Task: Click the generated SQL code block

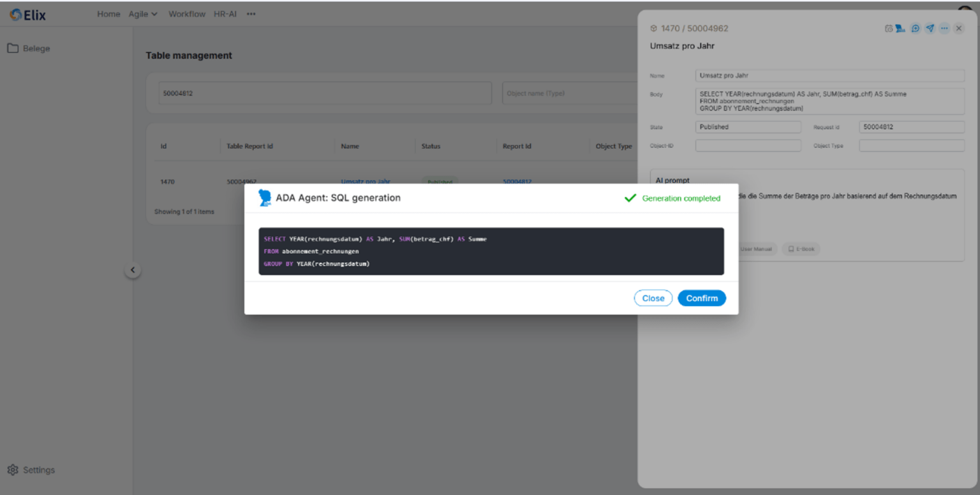Action: click(x=491, y=251)
